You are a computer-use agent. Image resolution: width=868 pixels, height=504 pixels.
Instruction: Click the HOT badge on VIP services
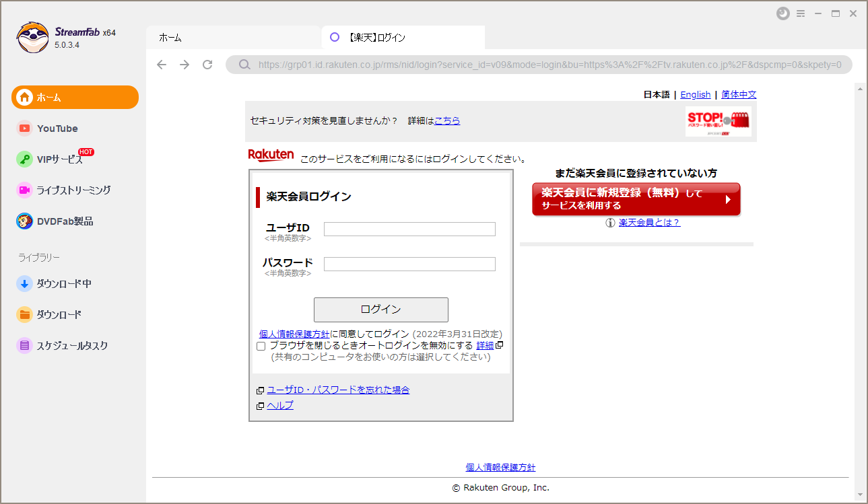(x=86, y=151)
